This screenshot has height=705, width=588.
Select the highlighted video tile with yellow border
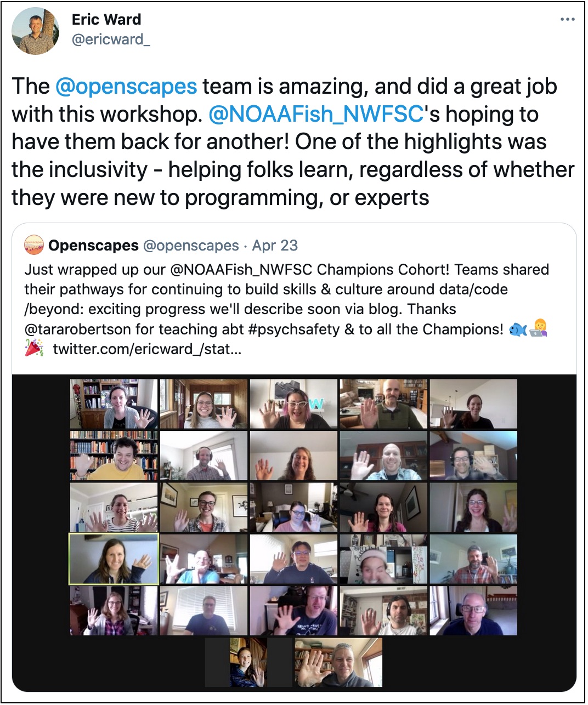point(114,559)
